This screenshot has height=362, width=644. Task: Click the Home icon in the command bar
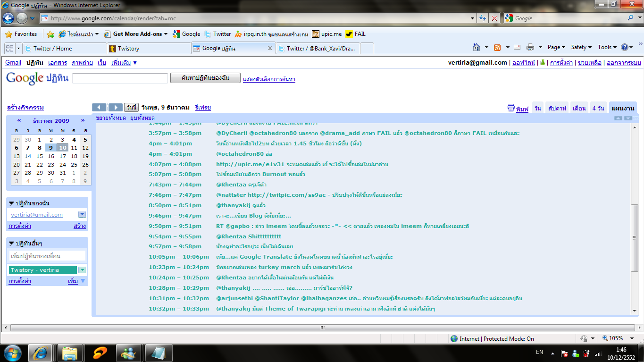coord(477,47)
